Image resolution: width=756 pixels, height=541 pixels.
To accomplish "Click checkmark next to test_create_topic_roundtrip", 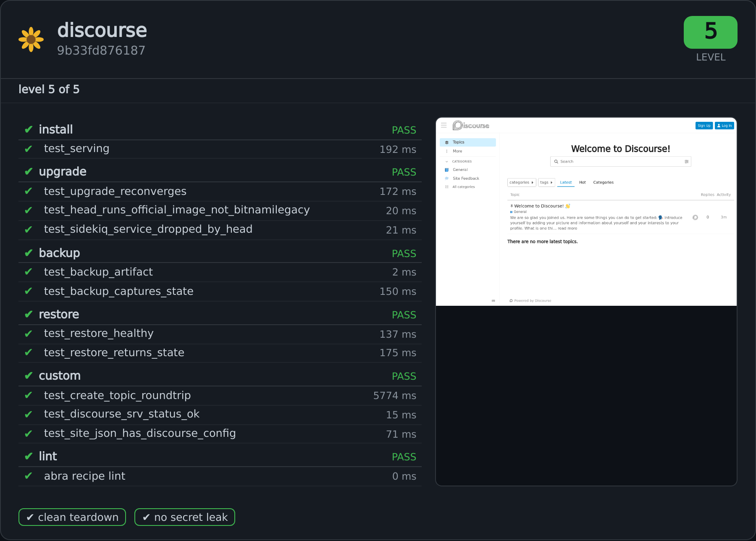I will (x=29, y=395).
